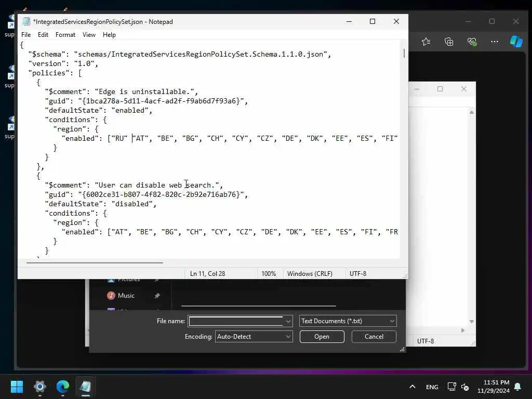Click the file dialog horizontal scrollbar
This screenshot has width=532, height=399.
pos(259,305)
